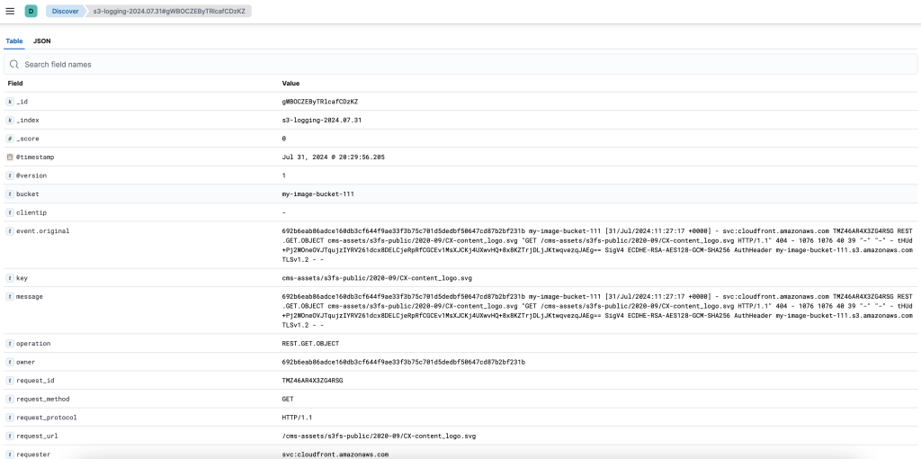This screenshot has height=459, width=921.
Task: Click the event.original log text value
Action: pyautogui.click(x=597, y=245)
